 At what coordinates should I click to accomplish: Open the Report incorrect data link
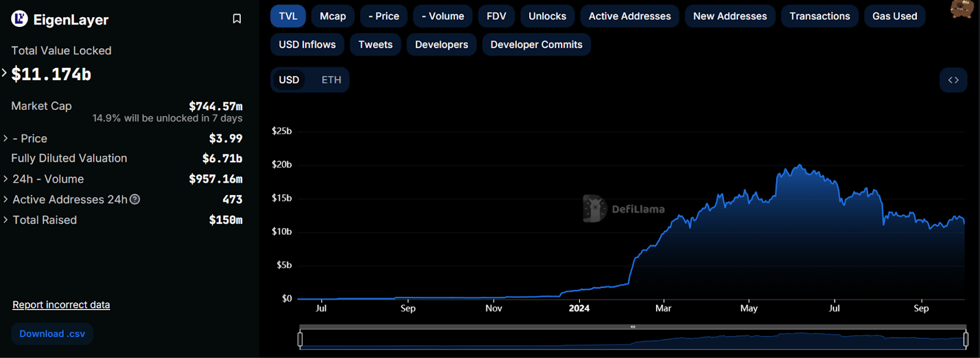coord(61,305)
